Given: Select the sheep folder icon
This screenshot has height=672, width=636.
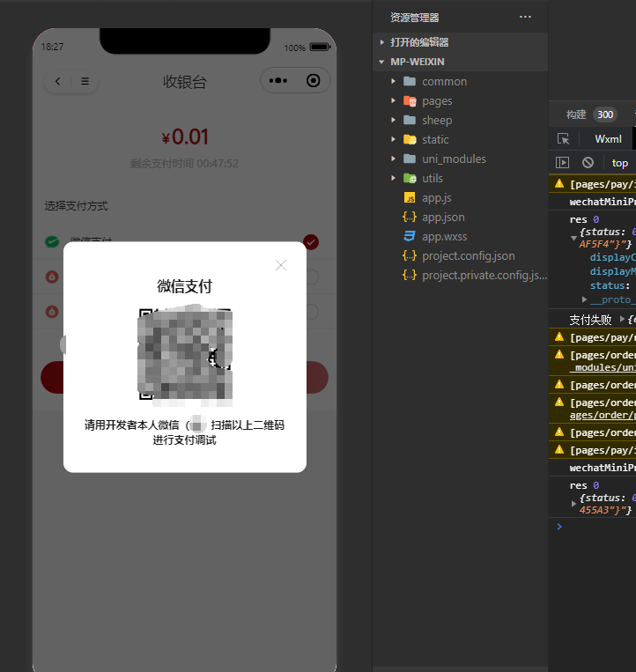Looking at the screenshot, I should [x=410, y=120].
